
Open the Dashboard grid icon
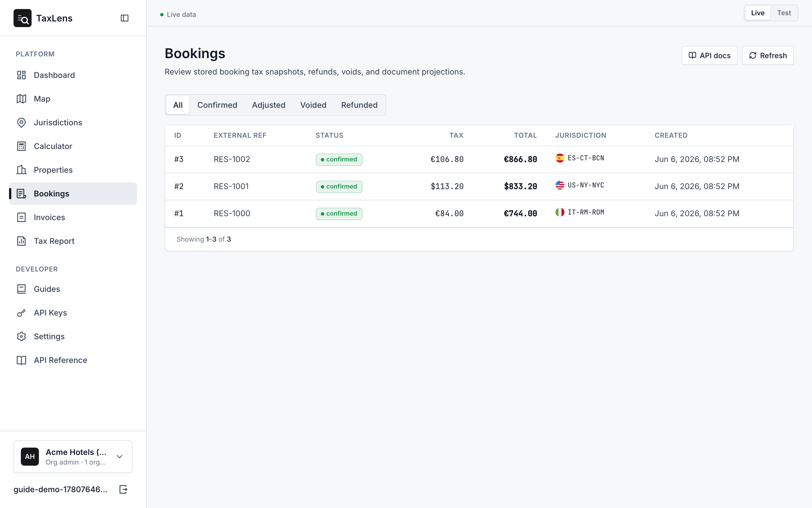(x=21, y=75)
